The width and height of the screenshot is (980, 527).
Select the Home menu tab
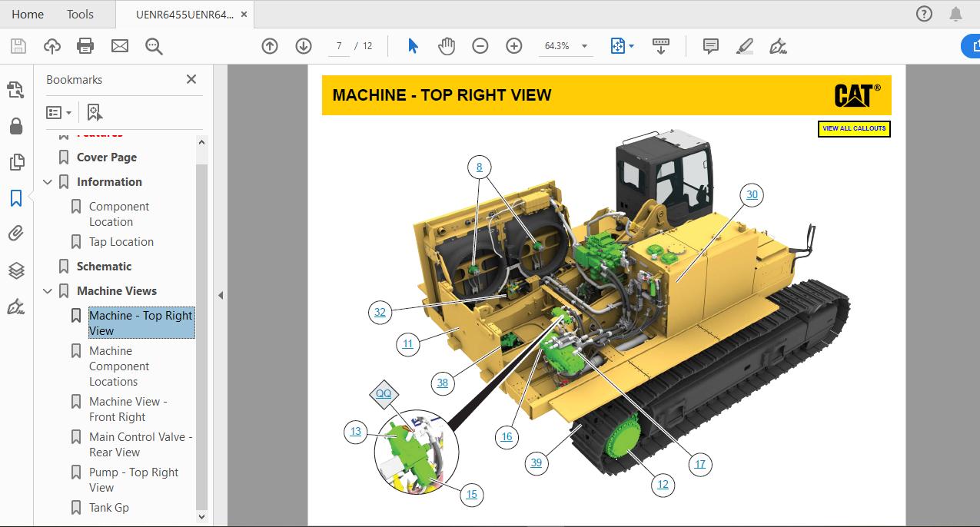click(28, 14)
